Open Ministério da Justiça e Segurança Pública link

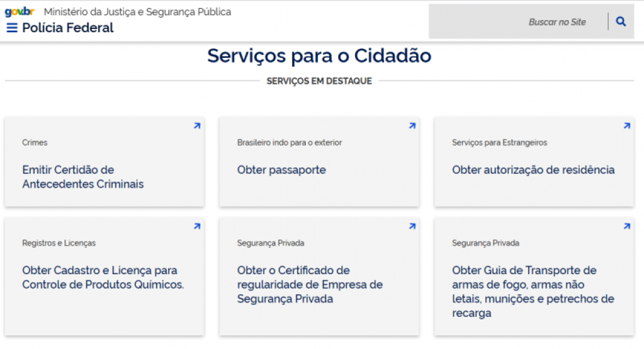tap(137, 12)
